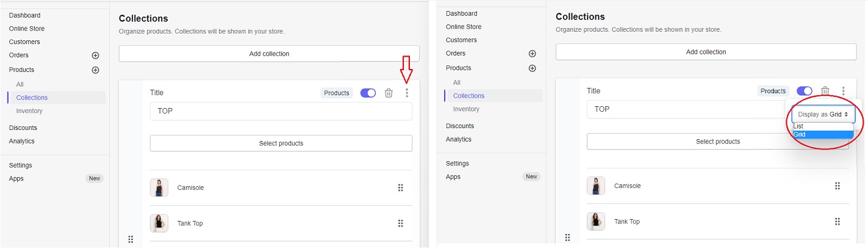Click trash icon in right-side screenshot
Image resolution: width=868 pixels, height=249 pixels.
[x=825, y=91]
